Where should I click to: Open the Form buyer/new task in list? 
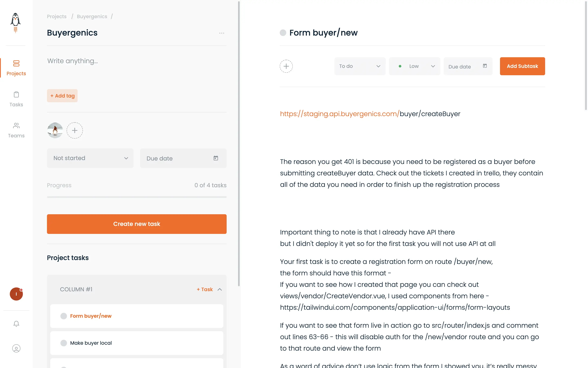point(137,316)
